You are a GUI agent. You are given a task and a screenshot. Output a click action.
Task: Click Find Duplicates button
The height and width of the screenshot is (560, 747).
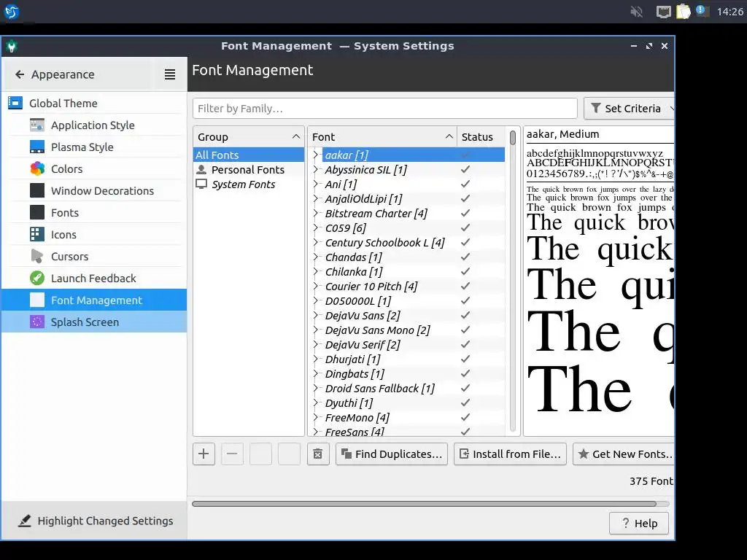392,454
